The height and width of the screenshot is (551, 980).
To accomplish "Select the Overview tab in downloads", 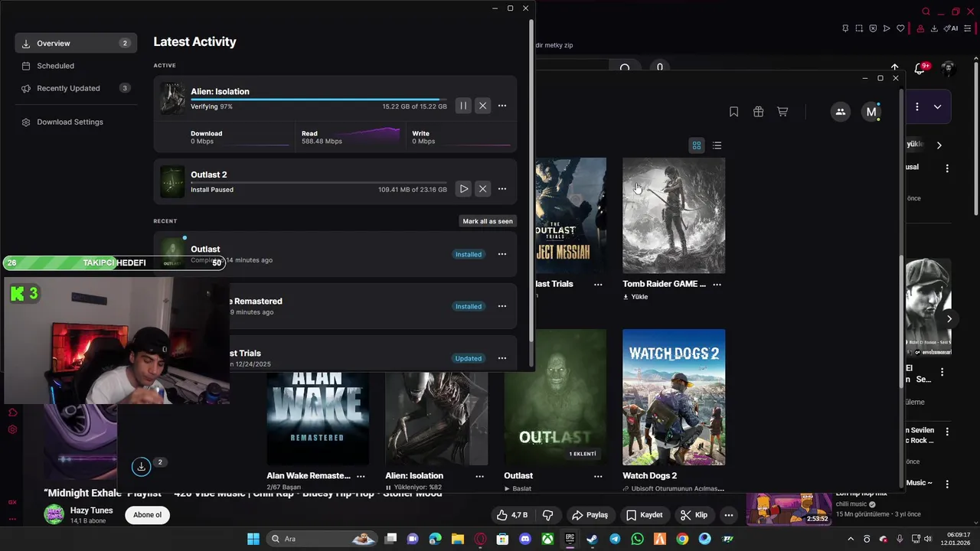I will coord(76,43).
